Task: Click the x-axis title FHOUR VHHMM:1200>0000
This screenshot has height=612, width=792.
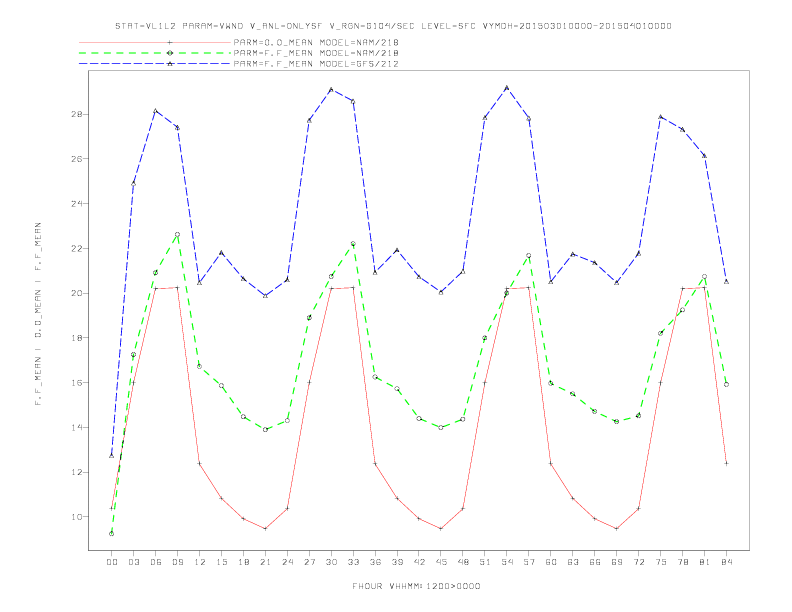Action: [x=416, y=586]
